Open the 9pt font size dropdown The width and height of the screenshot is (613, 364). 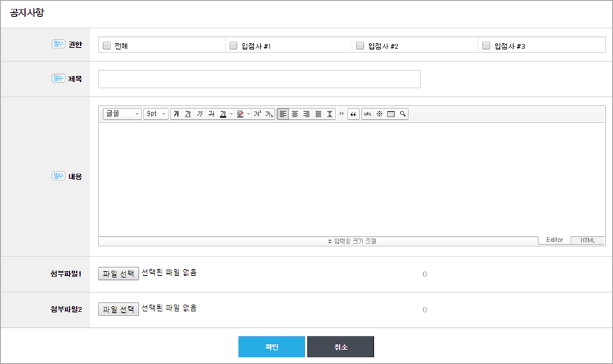pos(156,114)
